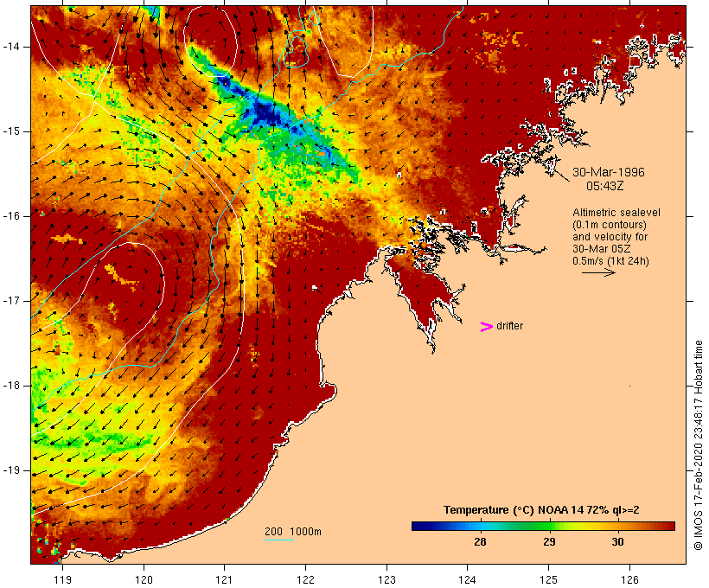Click longitude axis label '122'

306,579
